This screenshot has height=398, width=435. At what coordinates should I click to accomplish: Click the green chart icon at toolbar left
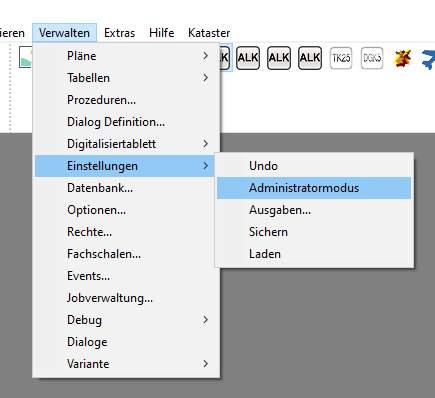click(x=26, y=57)
